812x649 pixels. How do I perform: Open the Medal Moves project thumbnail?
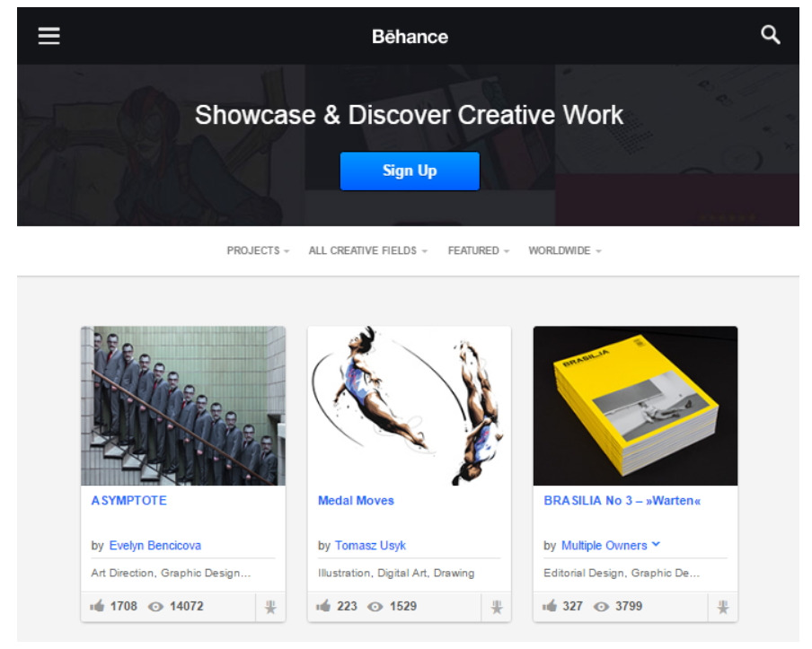[409, 406]
